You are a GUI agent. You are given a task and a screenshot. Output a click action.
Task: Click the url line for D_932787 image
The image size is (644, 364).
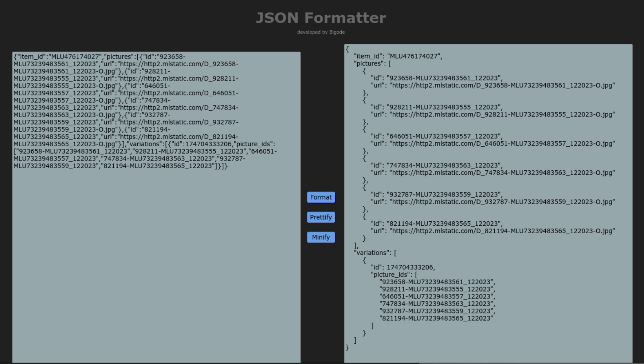pos(493,202)
